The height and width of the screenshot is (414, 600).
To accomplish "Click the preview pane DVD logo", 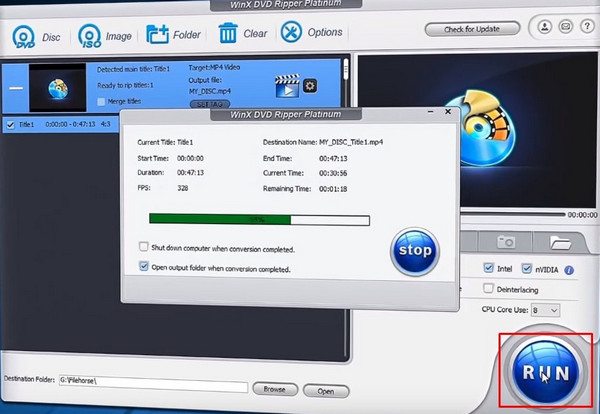I will tap(481, 127).
